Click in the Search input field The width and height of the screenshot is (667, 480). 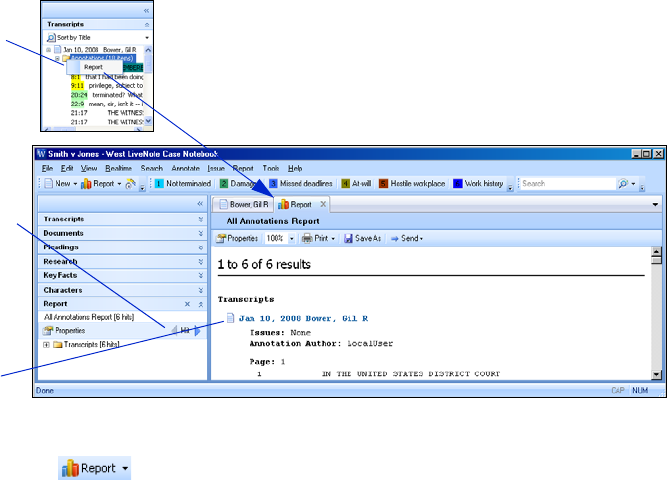[x=567, y=183]
